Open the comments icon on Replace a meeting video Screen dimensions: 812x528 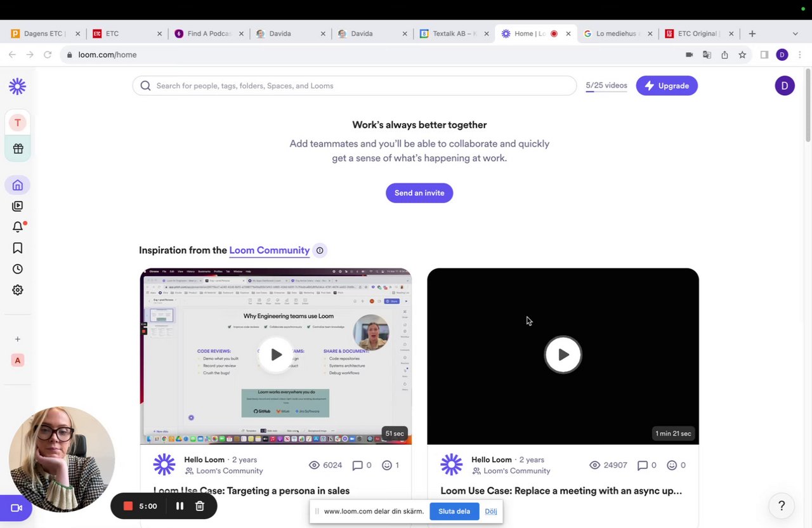(x=643, y=465)
